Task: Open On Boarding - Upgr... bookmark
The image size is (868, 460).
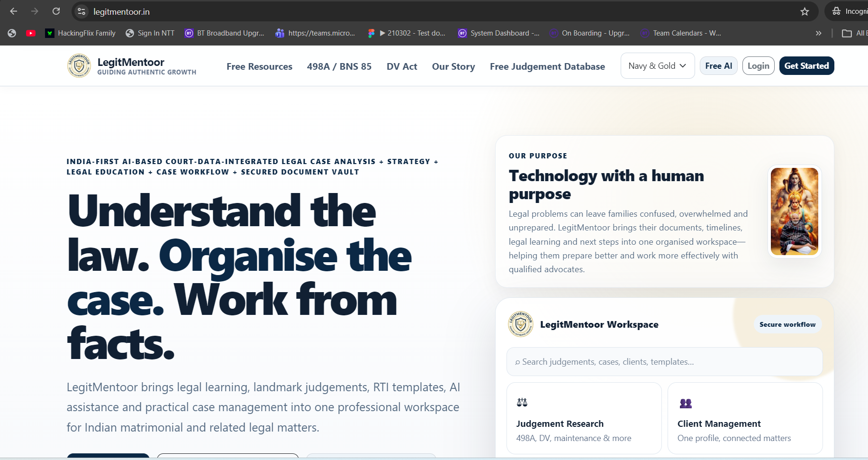Action: (x=590, y=33)
